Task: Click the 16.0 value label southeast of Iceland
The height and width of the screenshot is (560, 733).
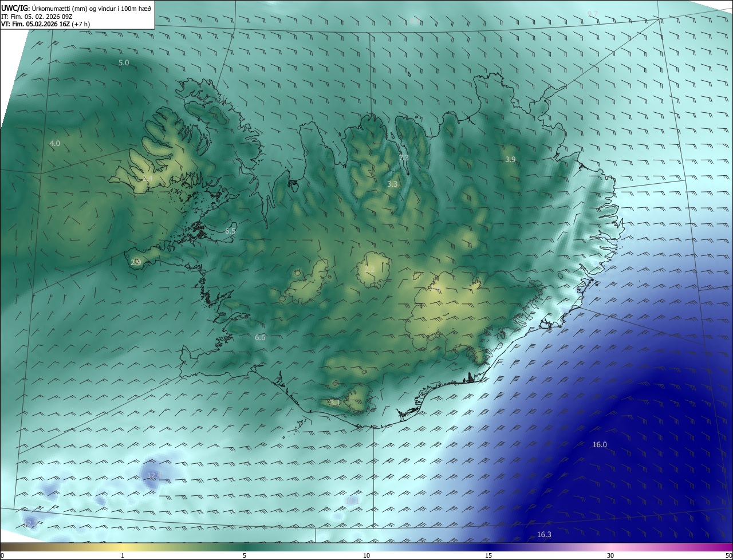Action: 600,445
